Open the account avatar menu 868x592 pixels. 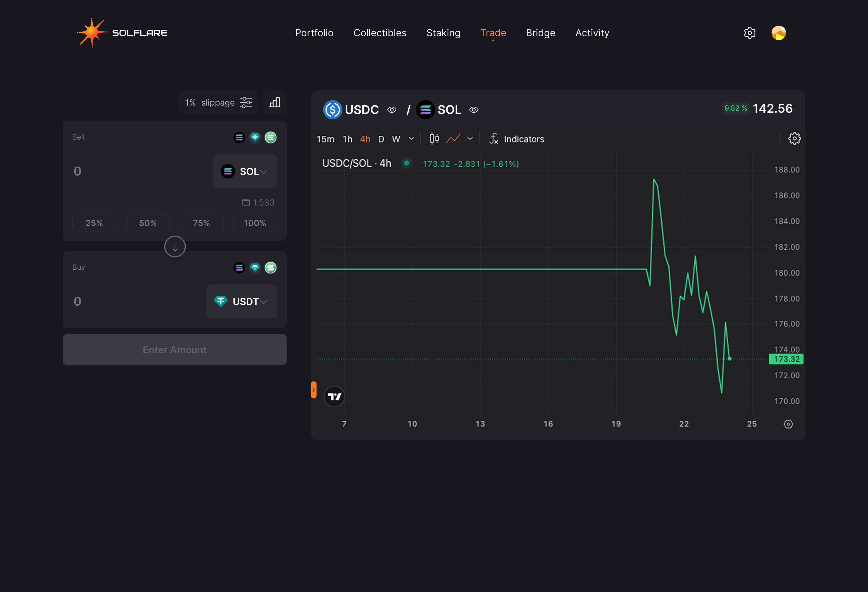point(779,33)
